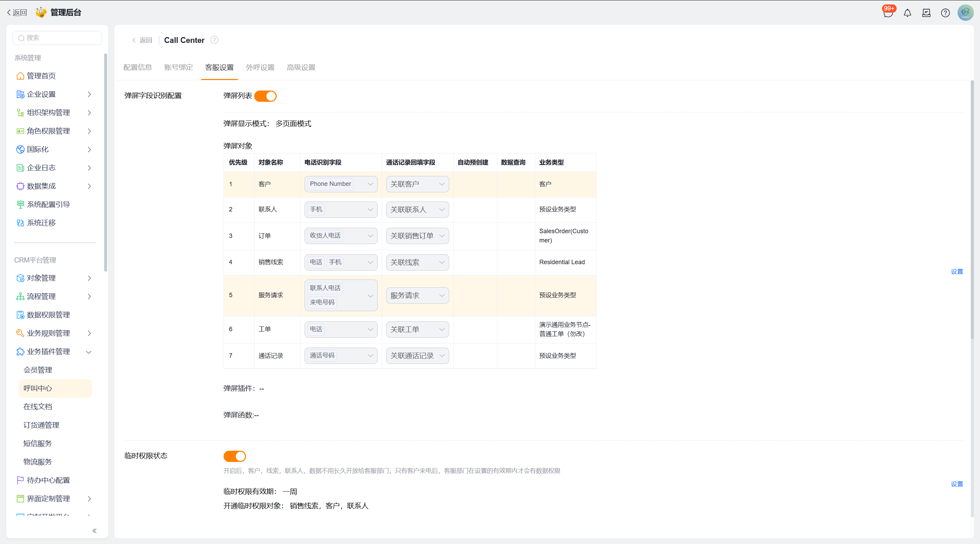Click 设置 link for 临时权限状态
This screenshot has width=980, height=544.
coord(957,484)
